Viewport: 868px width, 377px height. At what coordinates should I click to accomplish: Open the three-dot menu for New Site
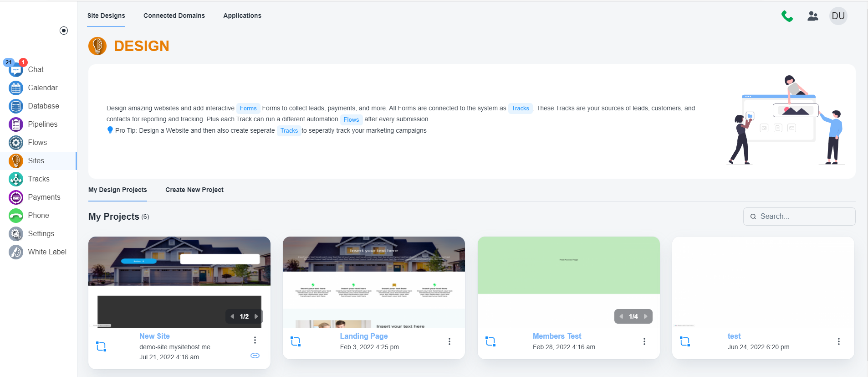255,340
